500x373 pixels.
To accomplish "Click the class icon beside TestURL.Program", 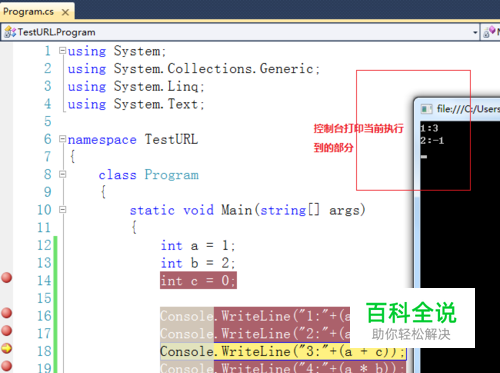I will point(10,32).
